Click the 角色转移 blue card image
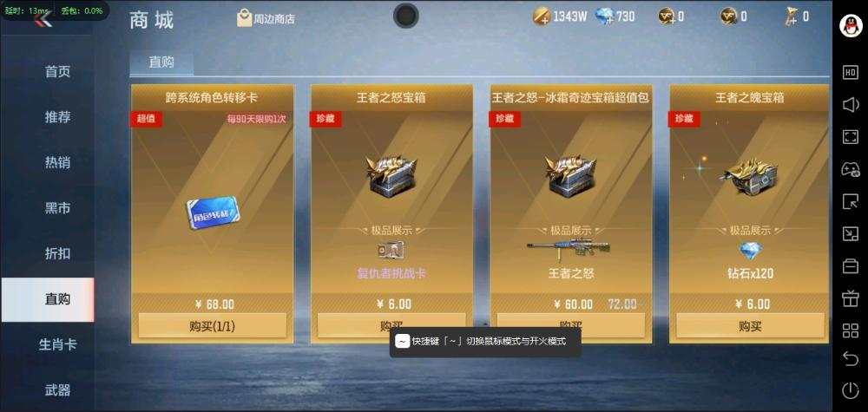The image size is (868, 412). (x=214, y=213)
